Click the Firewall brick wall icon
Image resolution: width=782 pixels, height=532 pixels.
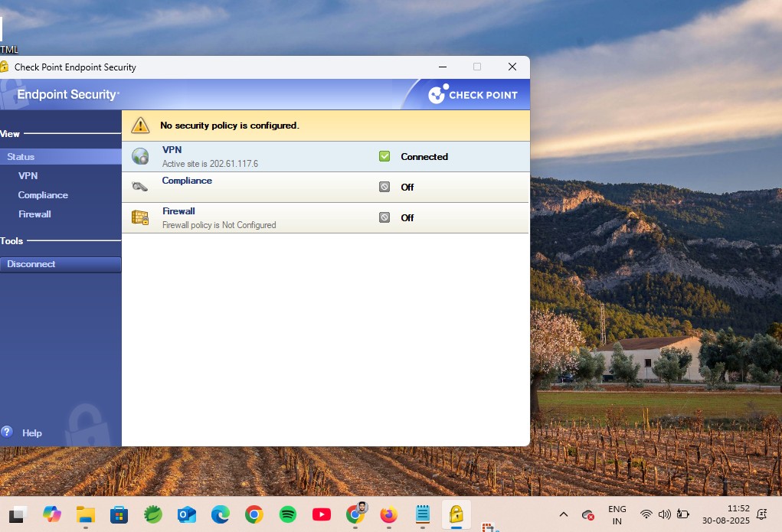tap(140, 218)
